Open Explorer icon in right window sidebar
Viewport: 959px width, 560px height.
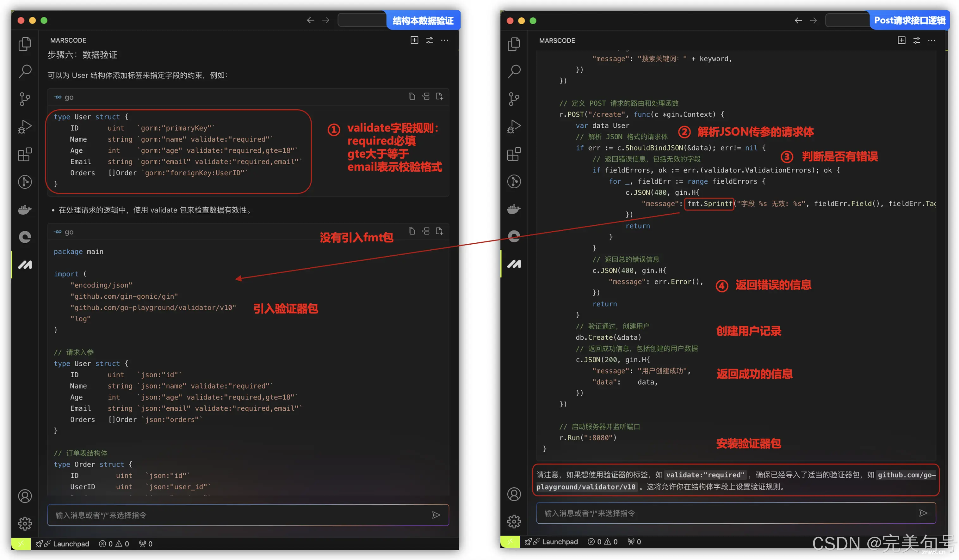point(514,44)
